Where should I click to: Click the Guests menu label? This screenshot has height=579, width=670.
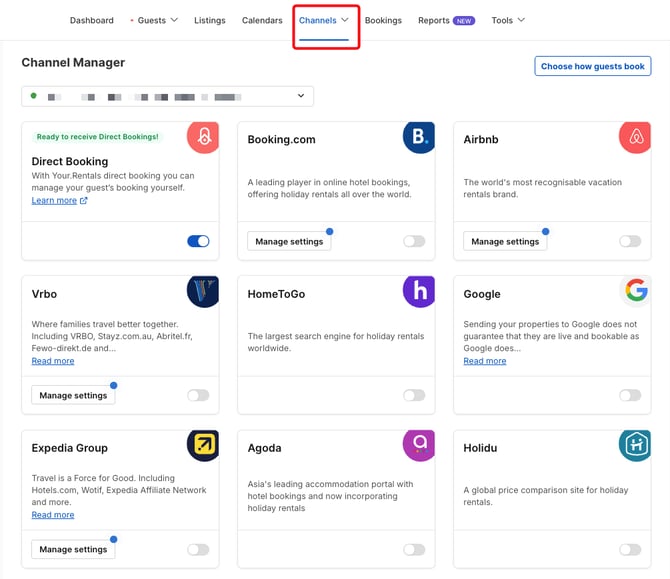(152, 21)
